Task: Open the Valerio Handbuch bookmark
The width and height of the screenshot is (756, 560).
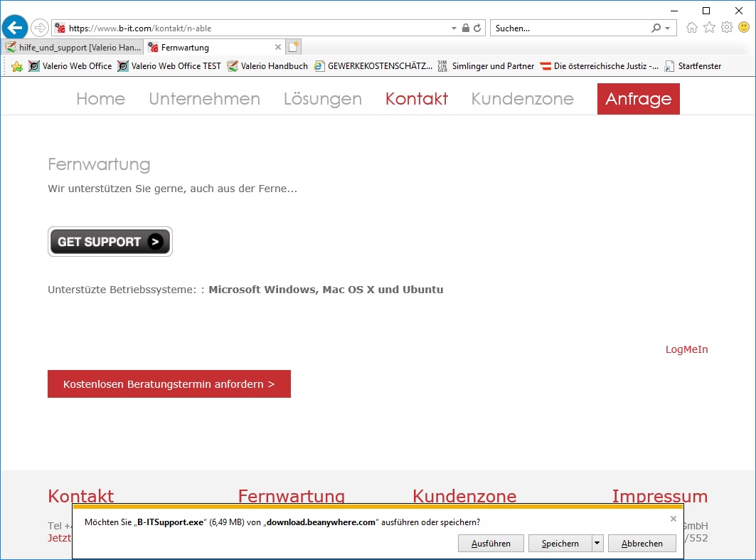Action: pos(267,66)
